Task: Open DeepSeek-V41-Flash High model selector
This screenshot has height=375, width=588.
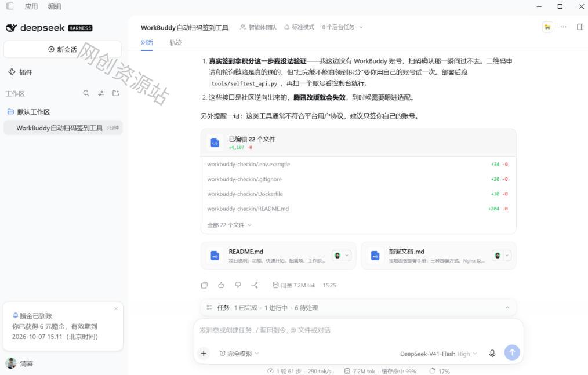Action: coord(438,354)
